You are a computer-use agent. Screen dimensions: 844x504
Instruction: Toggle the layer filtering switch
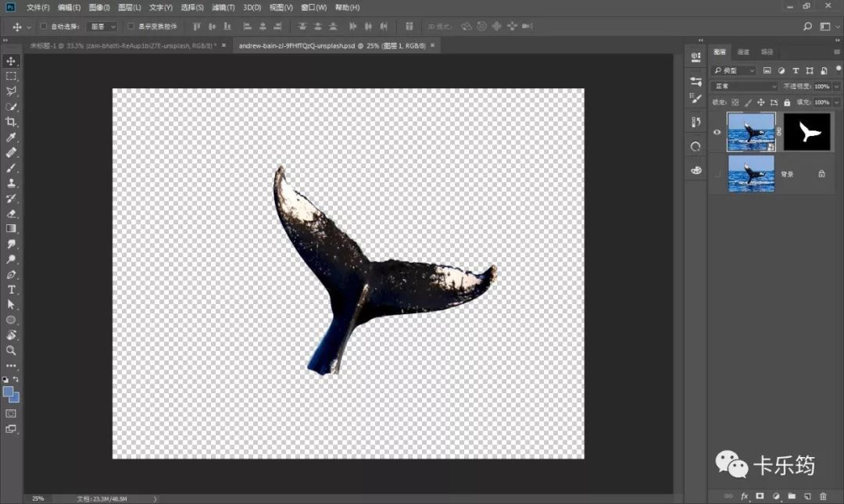pyautogui.click(x=838, y=69)
